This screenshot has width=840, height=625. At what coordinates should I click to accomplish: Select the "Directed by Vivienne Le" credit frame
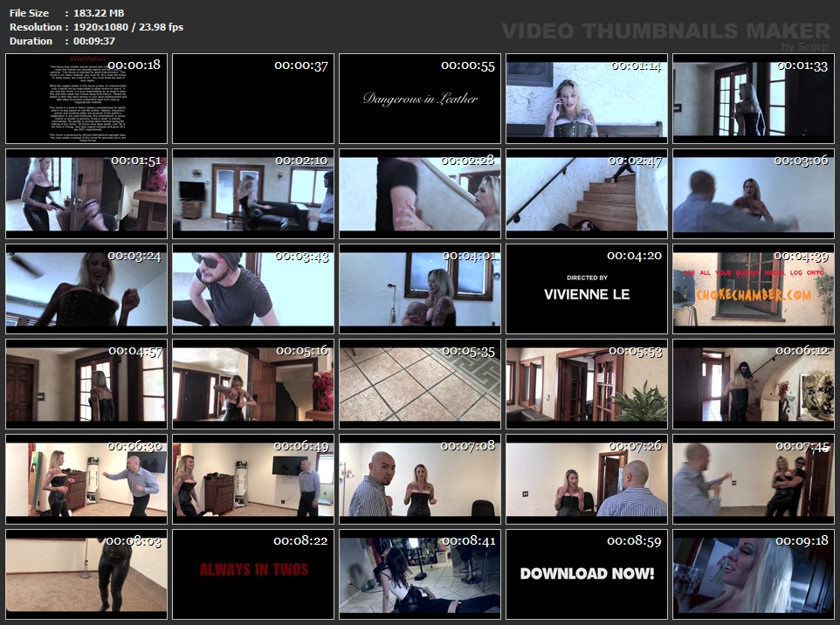click(x=587, y=289)
